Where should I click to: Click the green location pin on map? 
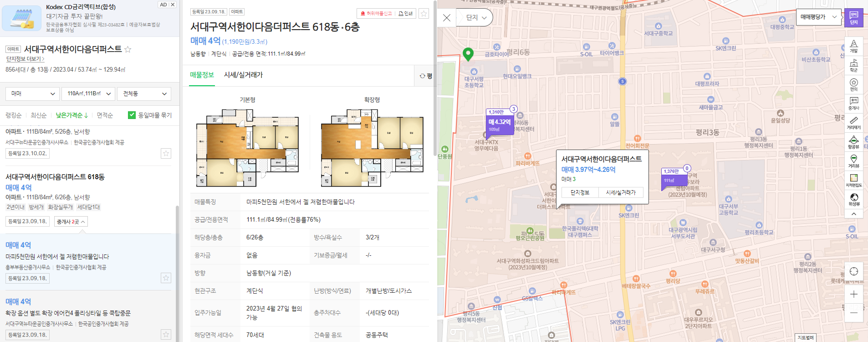[468, 54]
